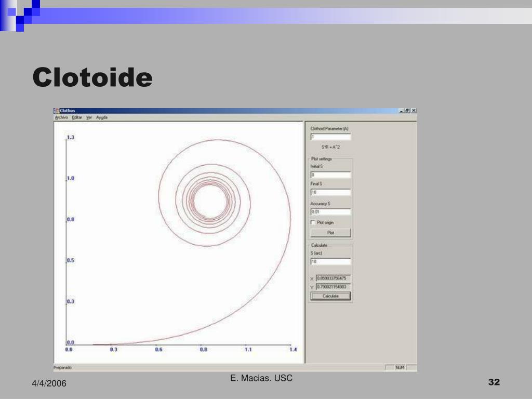The height and width of the screenshot is (399, 532).
Task: Click the 'Clotoide' slide title
Action: coord(92,77)
